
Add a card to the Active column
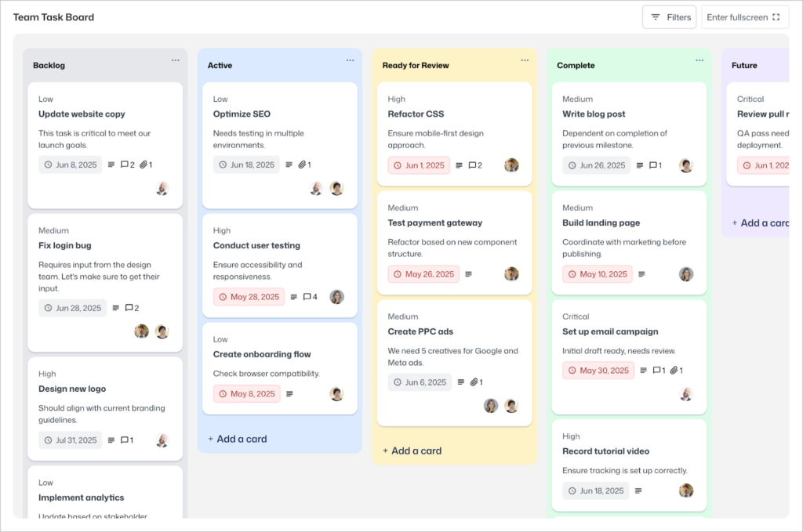(237, 439)
